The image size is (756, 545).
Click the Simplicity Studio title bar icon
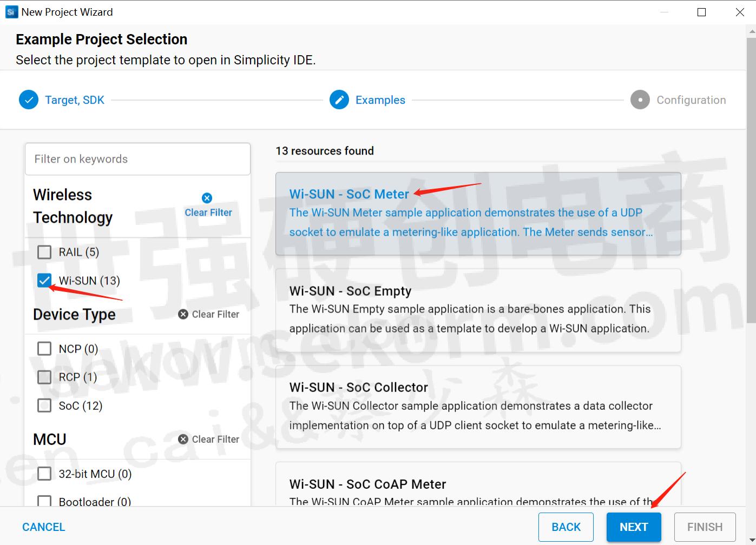pyautogui.click(x=11, y=12)
